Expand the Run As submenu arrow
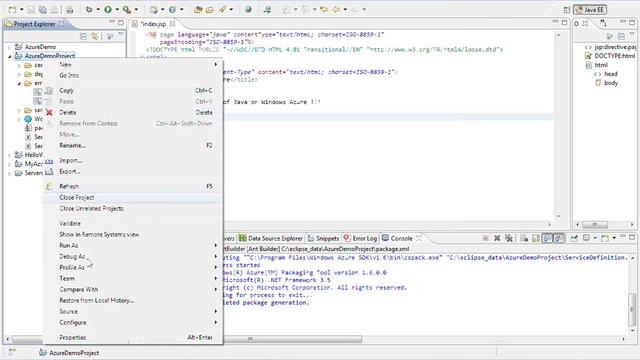This screenshot has height=360, width=640. 216,245
